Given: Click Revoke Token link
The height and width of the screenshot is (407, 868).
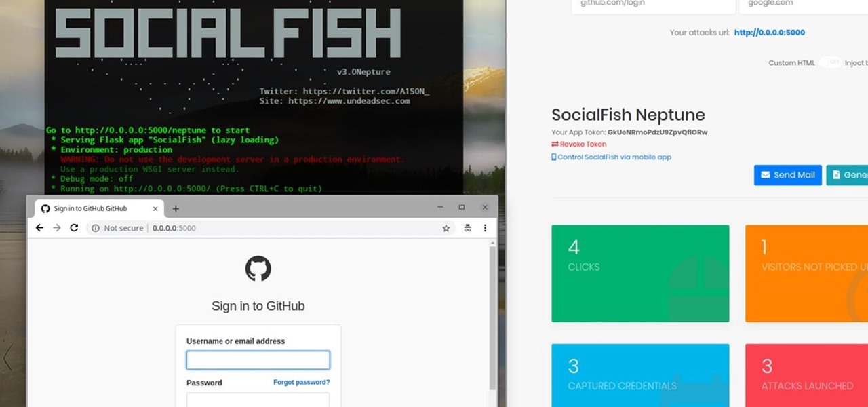Looking at the screenshot, I should [579, 144].
